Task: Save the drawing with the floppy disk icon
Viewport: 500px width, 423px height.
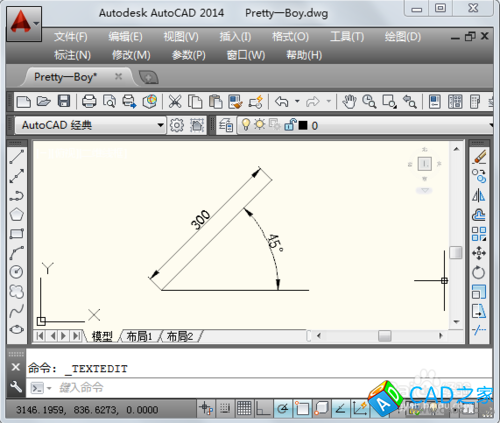Action: (64, 101)
